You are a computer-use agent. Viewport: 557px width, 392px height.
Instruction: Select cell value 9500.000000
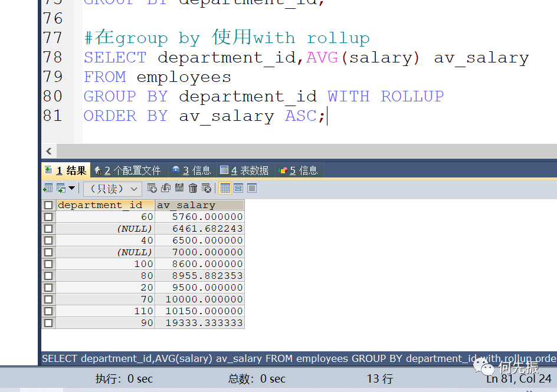(x=199, y=287)
